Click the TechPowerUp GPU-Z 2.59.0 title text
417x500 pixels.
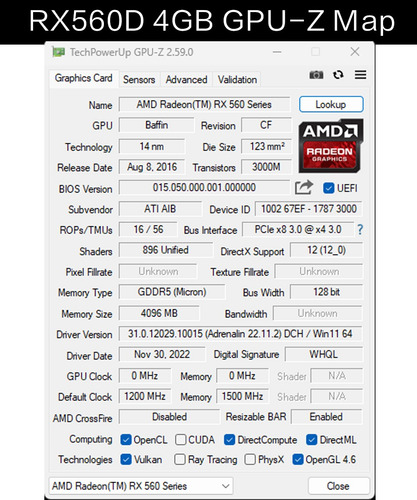(131, 52)
